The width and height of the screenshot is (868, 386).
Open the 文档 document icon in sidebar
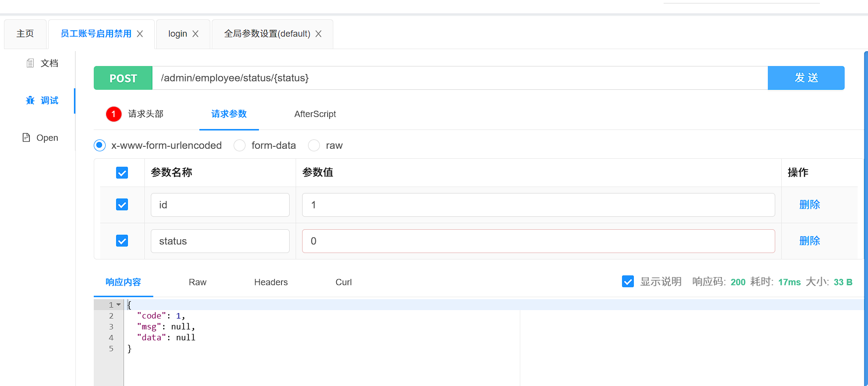tap(30, 63)
